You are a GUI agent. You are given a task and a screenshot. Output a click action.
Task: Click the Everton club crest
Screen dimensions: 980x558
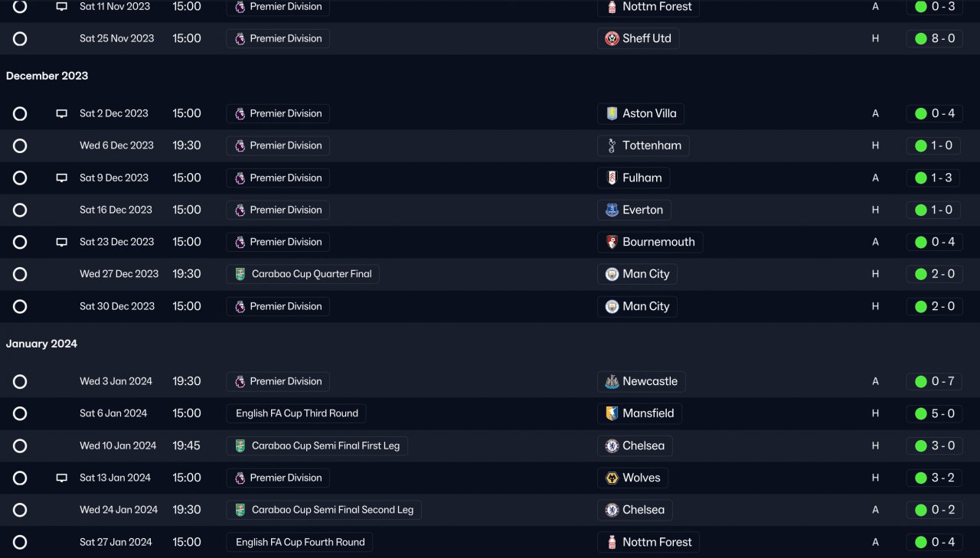[x=612, y=210]
